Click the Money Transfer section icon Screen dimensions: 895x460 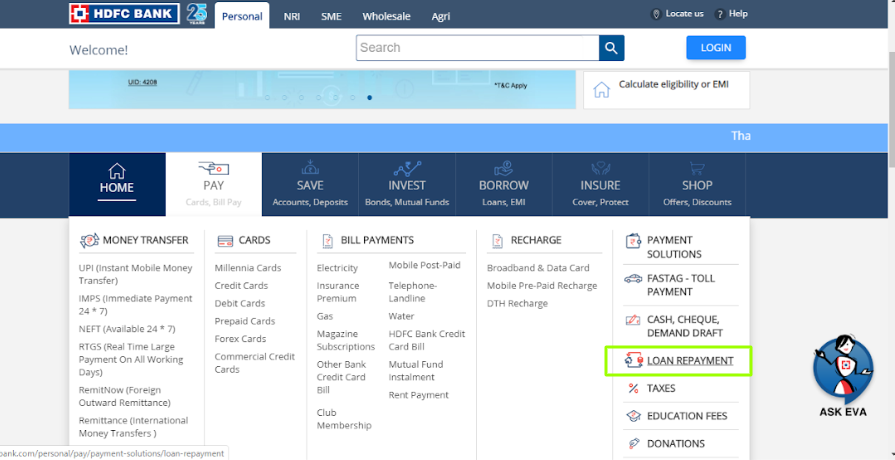[89, 241]
